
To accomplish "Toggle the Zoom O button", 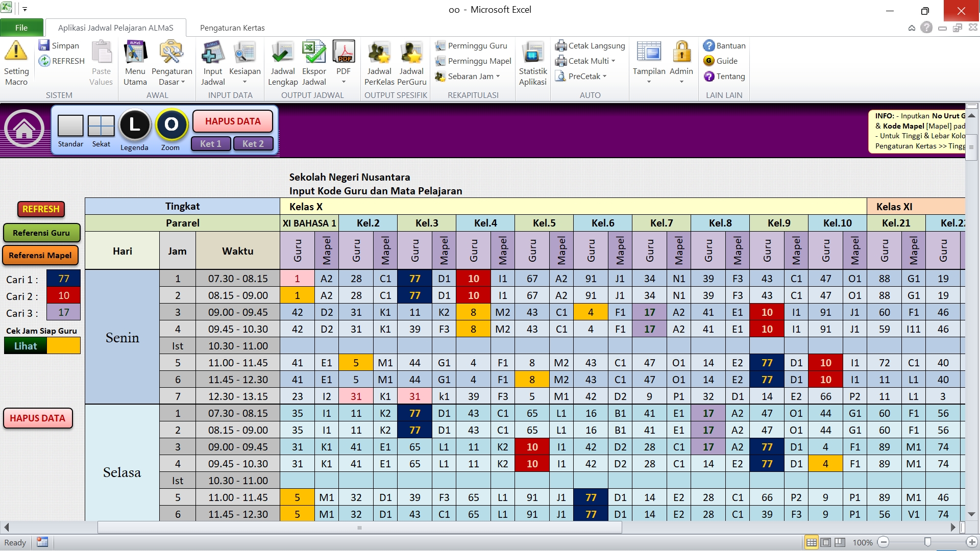I will [x=171, y=125].
